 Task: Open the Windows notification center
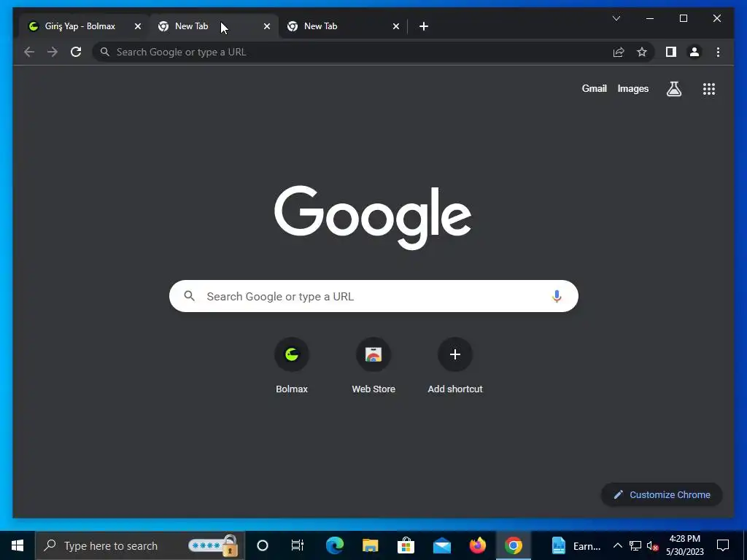723,545
